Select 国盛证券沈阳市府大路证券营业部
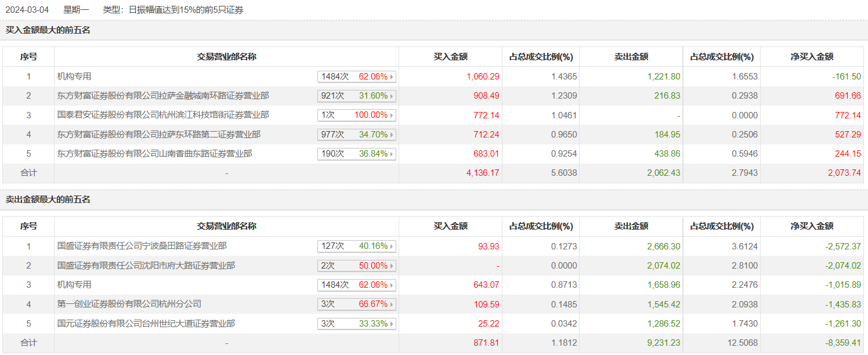The width and height of the screenshot is (868, 355). click(146, 266)
